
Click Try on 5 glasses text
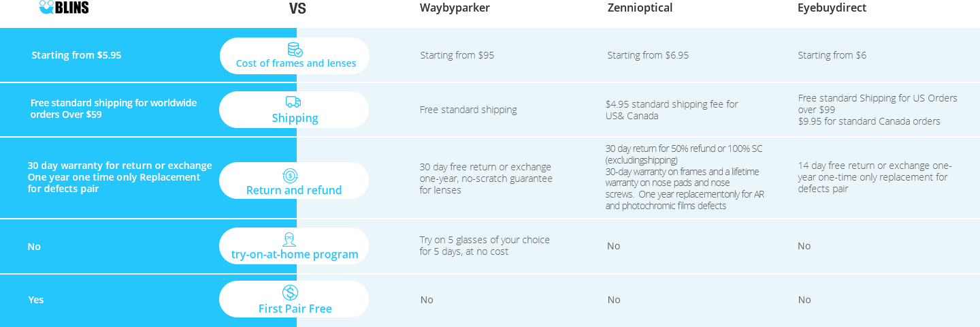point(485,245)
